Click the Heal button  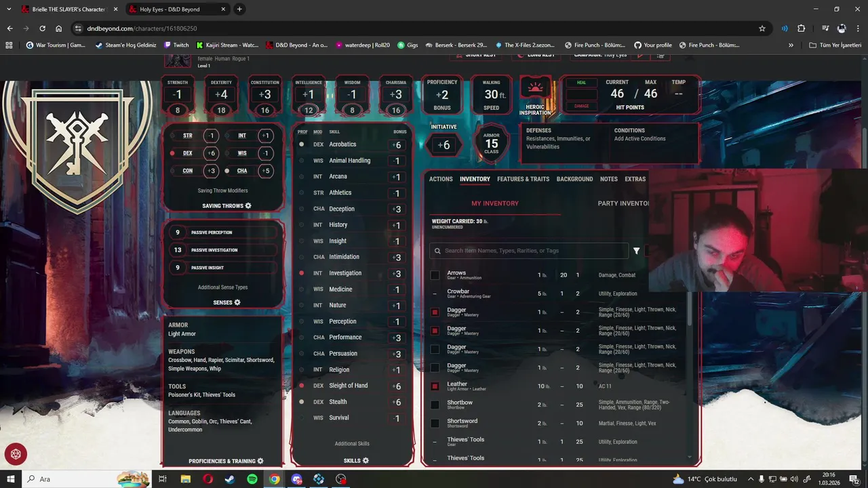[581, 83]
